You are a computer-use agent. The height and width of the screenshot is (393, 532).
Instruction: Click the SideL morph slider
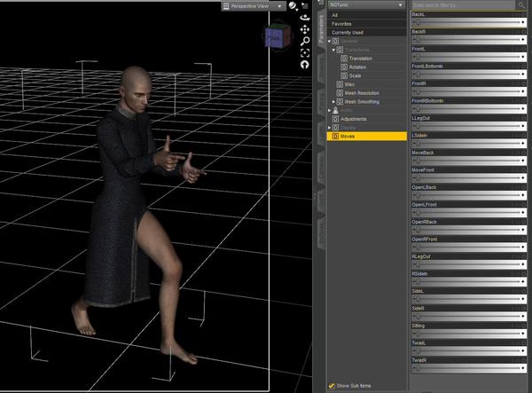point(468,299)
